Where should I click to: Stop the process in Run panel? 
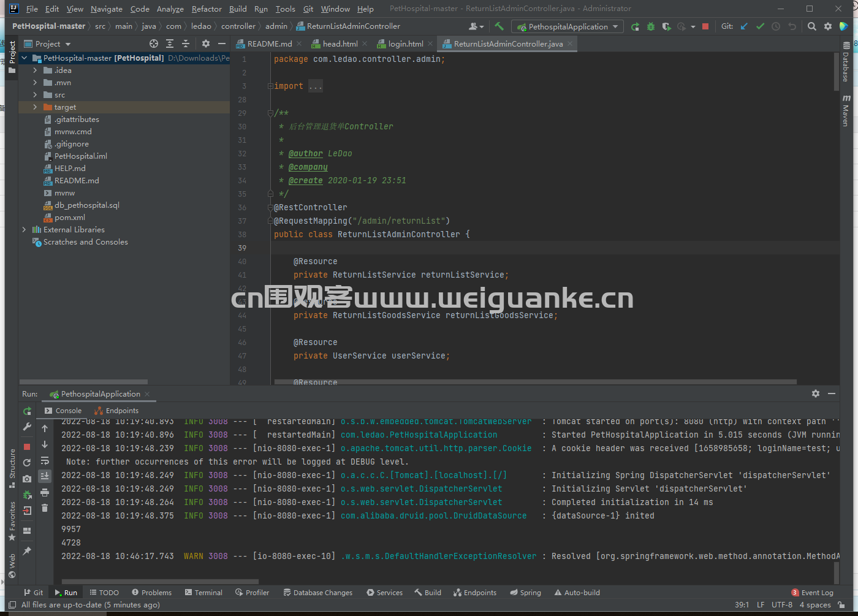[x=27, y=447]
